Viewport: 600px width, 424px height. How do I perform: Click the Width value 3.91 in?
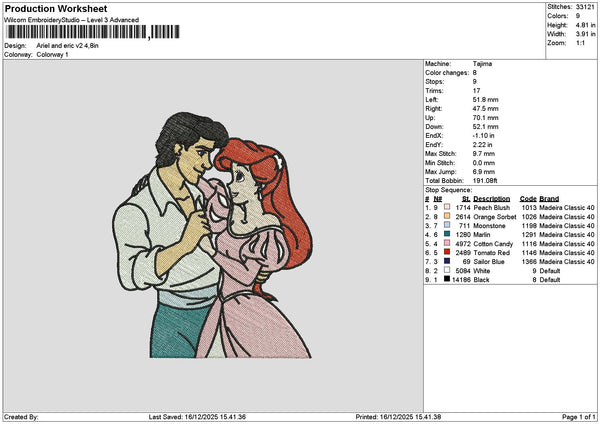click(x=585, y=34)
